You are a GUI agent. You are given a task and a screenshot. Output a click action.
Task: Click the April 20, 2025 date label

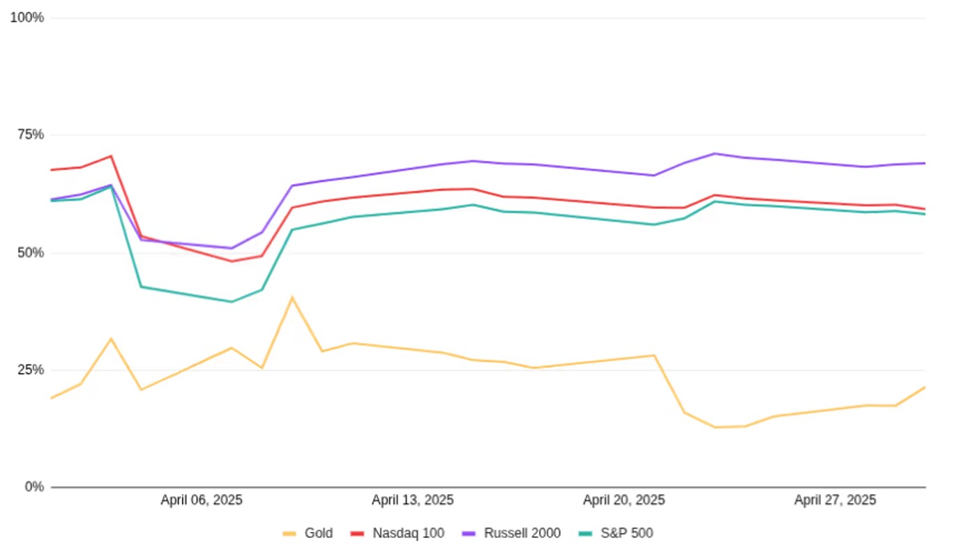coord(624,500)
